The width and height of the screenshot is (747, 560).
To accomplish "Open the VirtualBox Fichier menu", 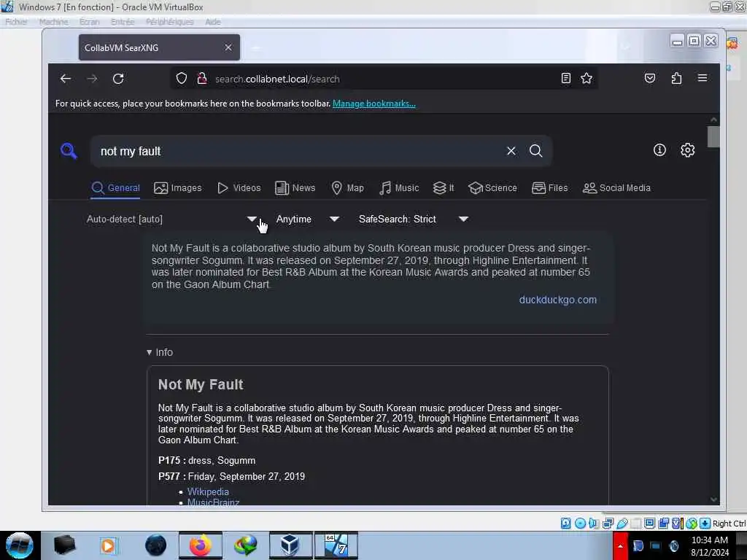I will coord(16,22).
